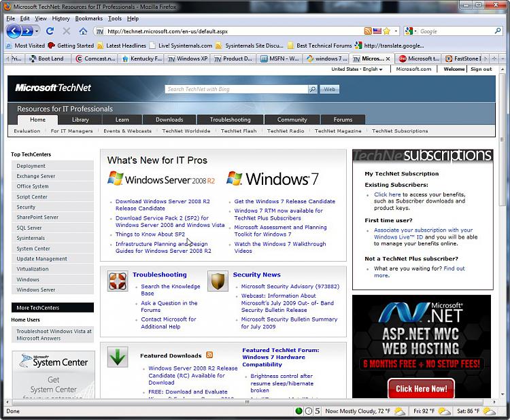Open the Latest Headlines bookmark
The height and width of the screenshot is (420, 510).
[122, 46]
